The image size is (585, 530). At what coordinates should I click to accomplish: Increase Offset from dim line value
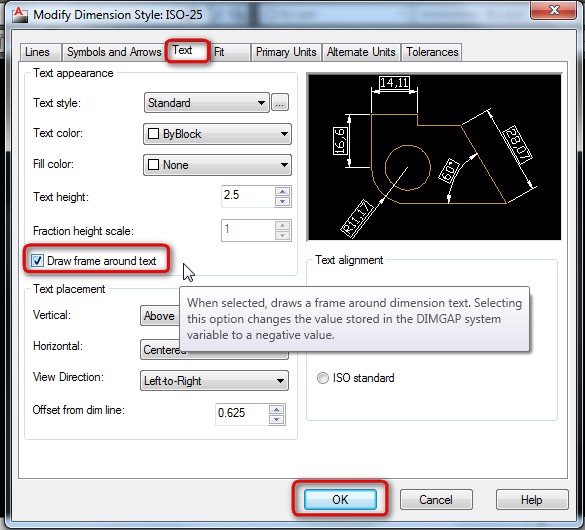click(276, 410)
